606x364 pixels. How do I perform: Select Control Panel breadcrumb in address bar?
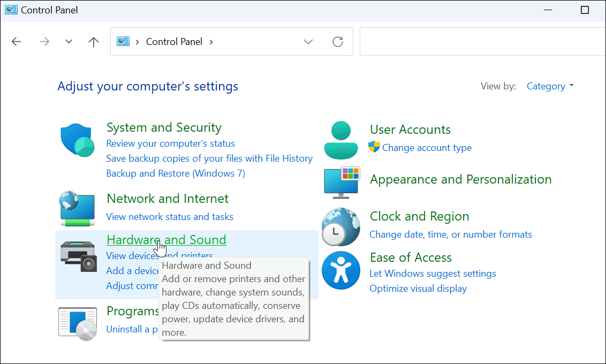pos(174,42)
